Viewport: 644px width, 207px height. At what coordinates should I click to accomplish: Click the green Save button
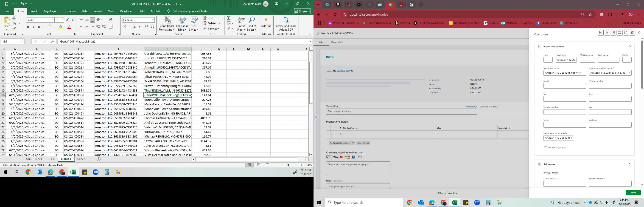tap(633, 193)
